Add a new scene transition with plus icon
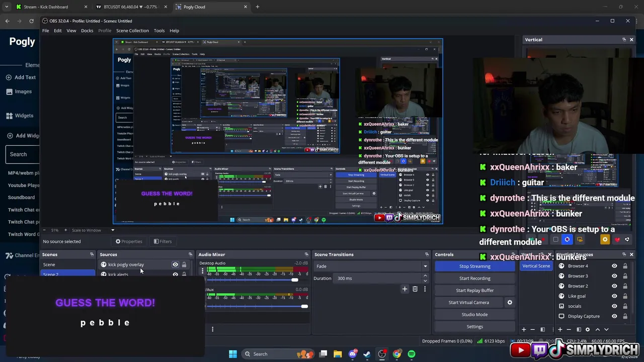Viewport: 644px width, 362px height. pyautogui.click(x=405, y=289)
